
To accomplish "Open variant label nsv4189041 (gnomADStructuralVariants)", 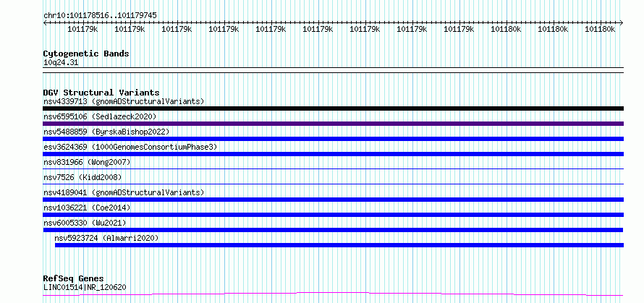I will (124, 192).
